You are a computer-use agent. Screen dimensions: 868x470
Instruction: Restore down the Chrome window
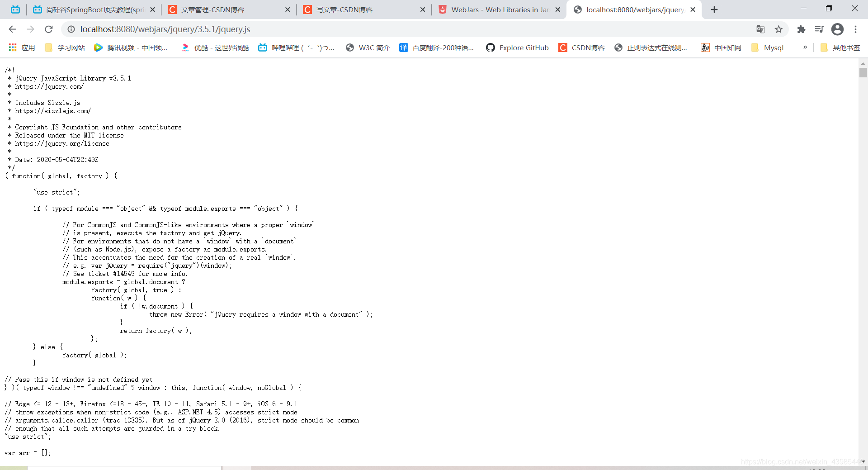tap(829, 8)
